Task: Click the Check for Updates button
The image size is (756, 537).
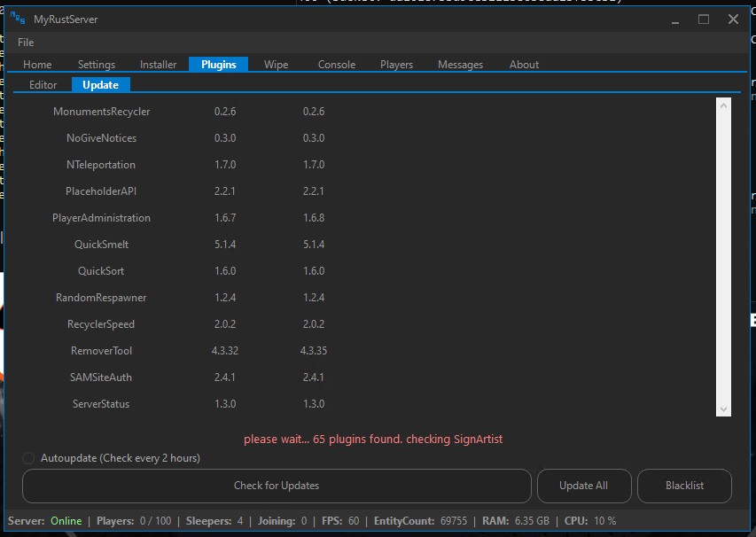Action: coord(277,486)
